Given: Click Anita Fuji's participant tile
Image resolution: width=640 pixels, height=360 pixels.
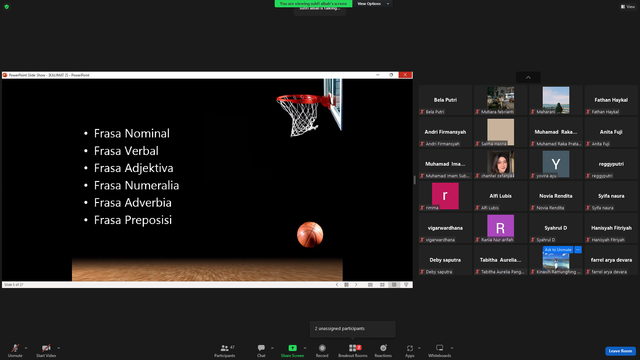Looking at the screenshot, I should coord(611,132).
